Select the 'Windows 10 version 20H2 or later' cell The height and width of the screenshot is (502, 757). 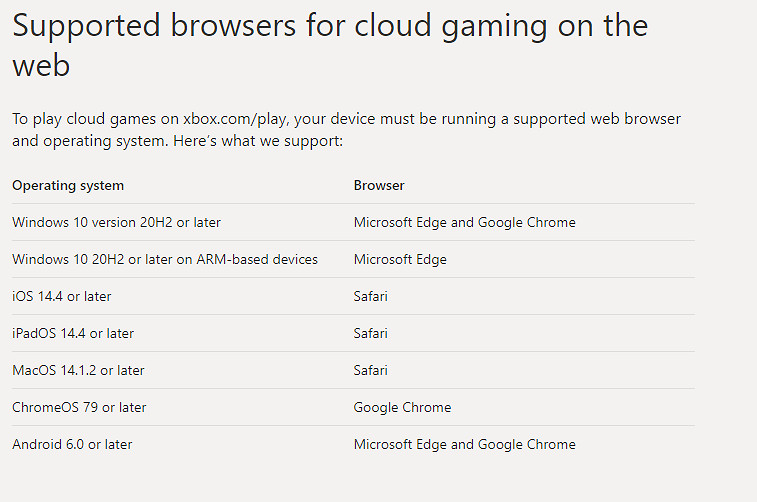pyautogui.click(x=117, y=222)
